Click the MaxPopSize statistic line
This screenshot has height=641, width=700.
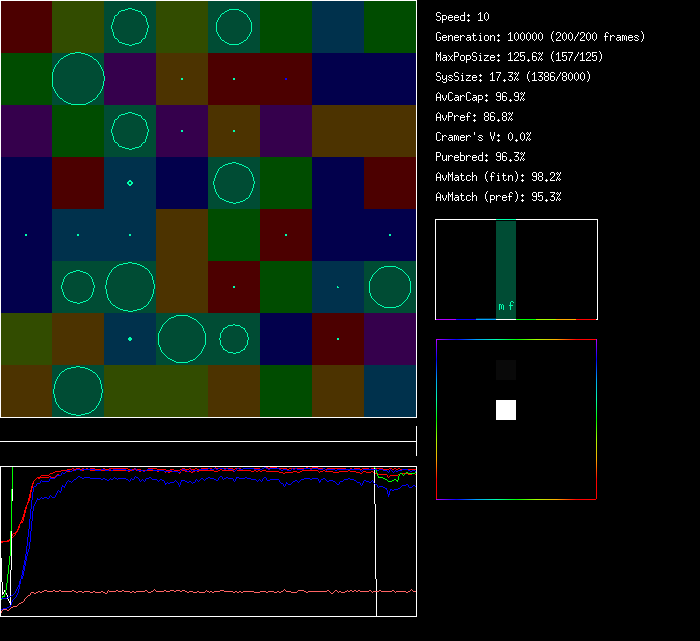point(520,57)
